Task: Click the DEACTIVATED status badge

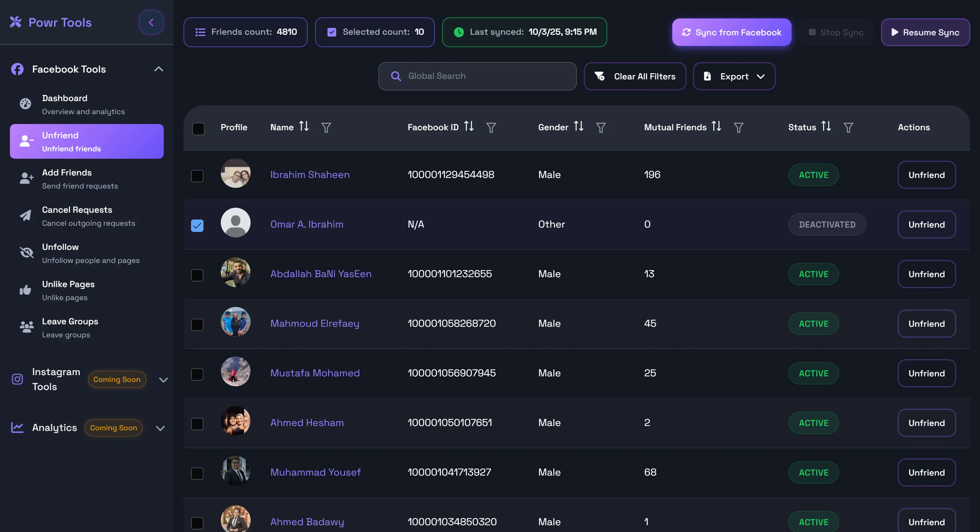Action: 827,224
